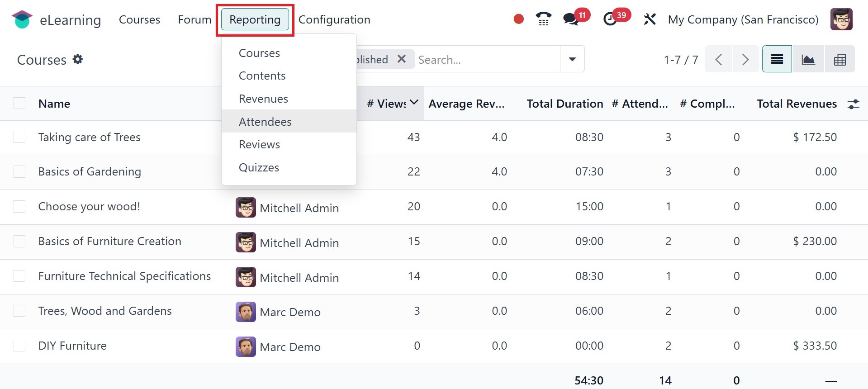Select Attendees from the Reporting menu
Screen dimensions: 868x389
[265, 122]
